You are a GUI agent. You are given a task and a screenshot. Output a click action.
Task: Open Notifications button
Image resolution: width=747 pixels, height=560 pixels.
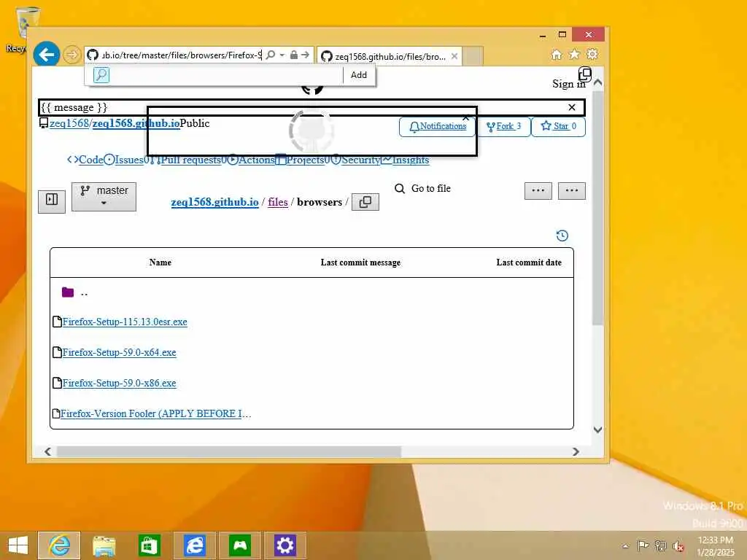click(438, 127)
